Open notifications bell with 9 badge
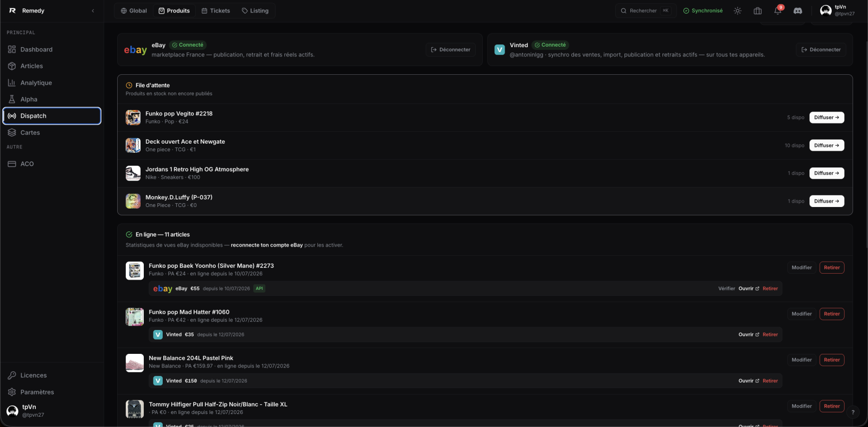868x427 pixels. [x=778, y=10]
